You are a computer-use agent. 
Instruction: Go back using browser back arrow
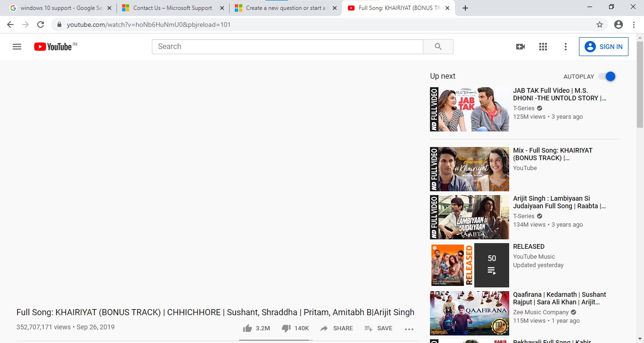(x=10, y=24)
